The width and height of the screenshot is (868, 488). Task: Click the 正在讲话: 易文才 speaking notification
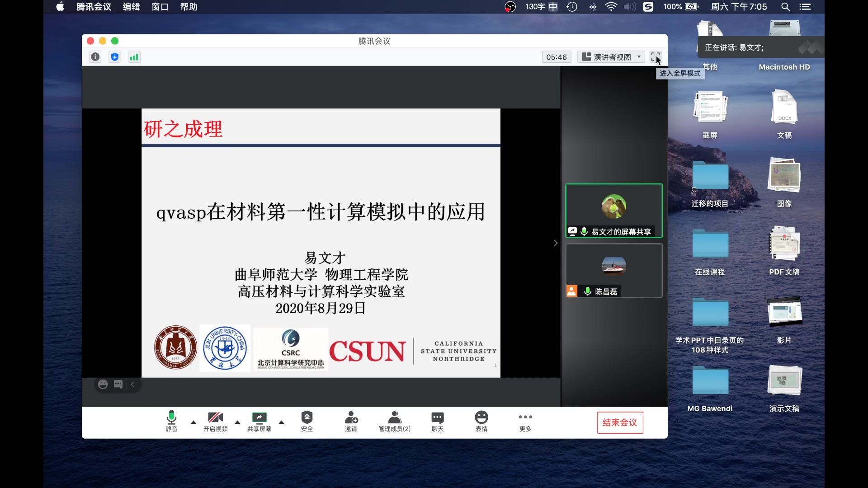point(760,47)
